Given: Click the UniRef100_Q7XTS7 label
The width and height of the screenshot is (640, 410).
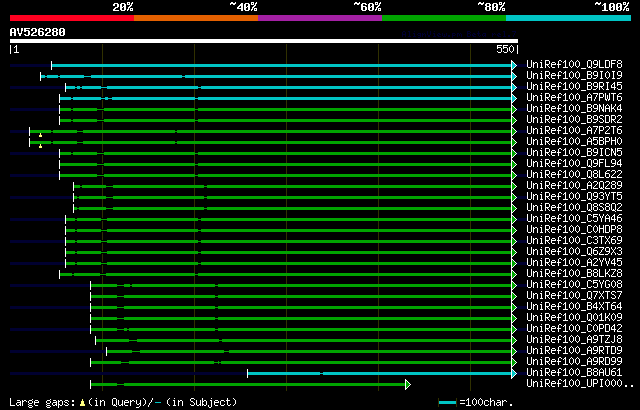Looking at the screenshot, I should tap(574, 296).
